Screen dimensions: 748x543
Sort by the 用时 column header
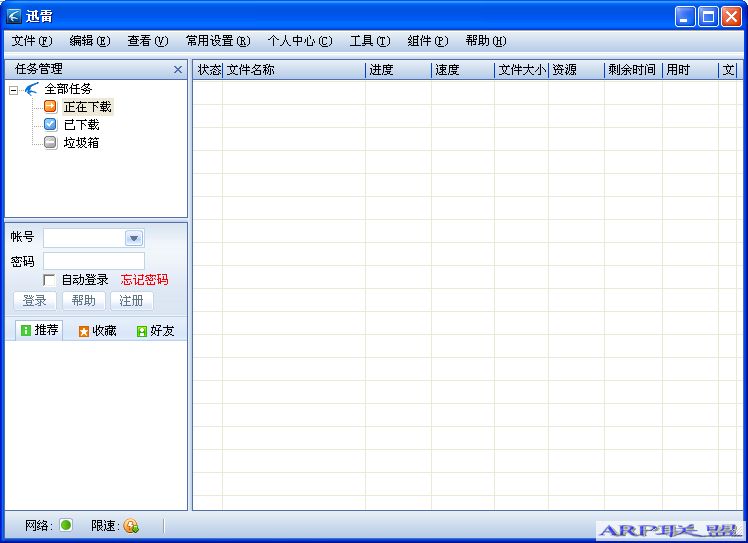click(690, 70)
